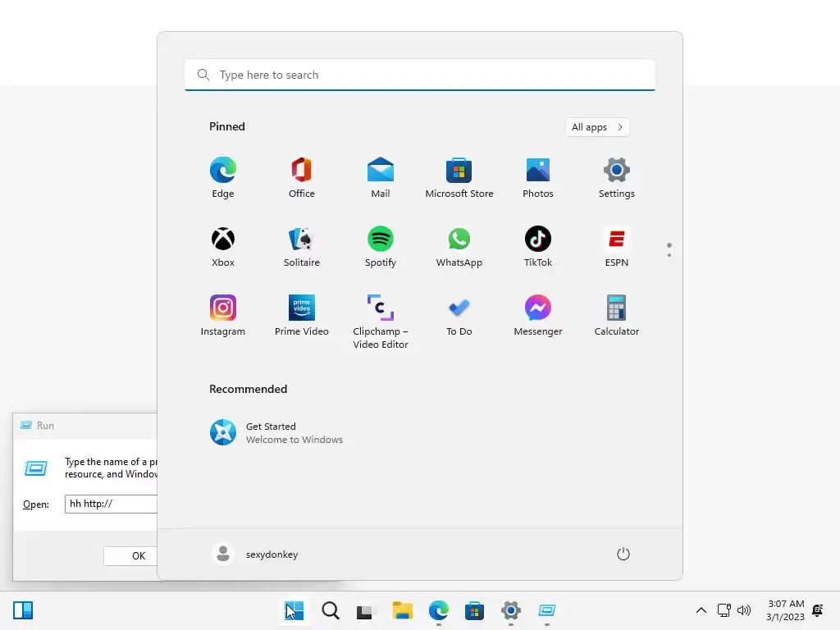Expand the All apps list
Screen dimensions: 840x630
point(597,127)
